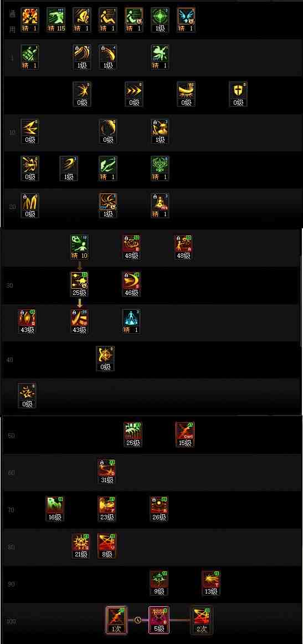
Task: Toggle the Off-marked 25级 skill in row 50
Action: coord(133,434)
